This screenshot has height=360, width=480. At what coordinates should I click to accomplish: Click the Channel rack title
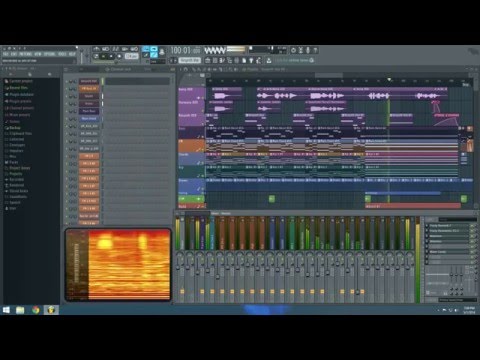(121, 69)
